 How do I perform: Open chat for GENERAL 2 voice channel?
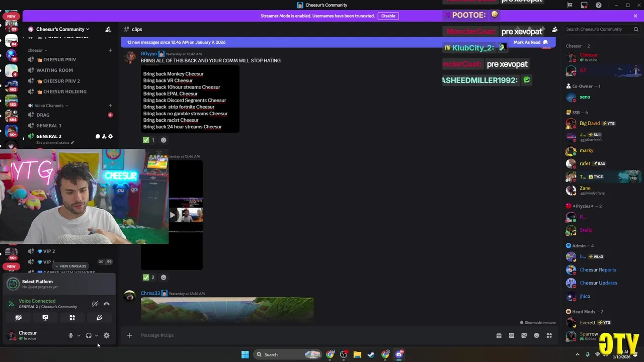click(98, 136)
